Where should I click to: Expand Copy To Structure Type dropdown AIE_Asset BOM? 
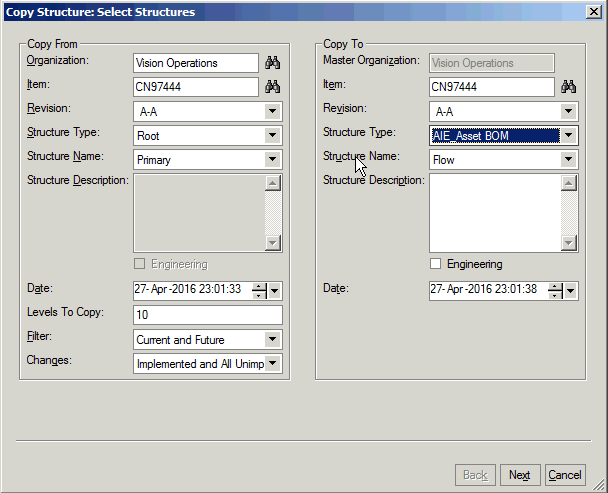coord(568,135)
